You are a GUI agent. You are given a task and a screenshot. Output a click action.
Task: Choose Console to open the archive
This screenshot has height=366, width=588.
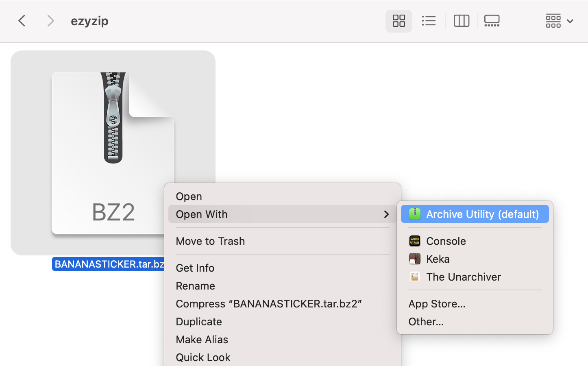pos(446,241)
